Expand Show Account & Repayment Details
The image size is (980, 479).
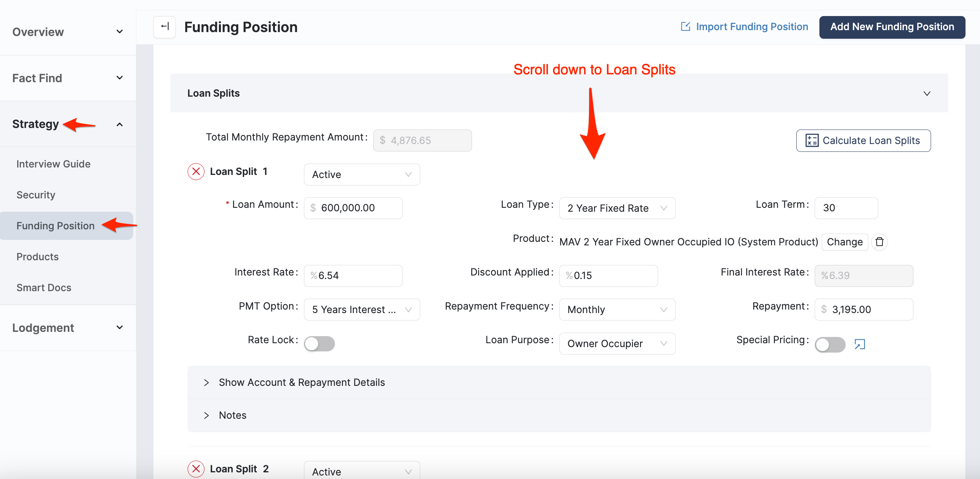[x=302, y=382]
